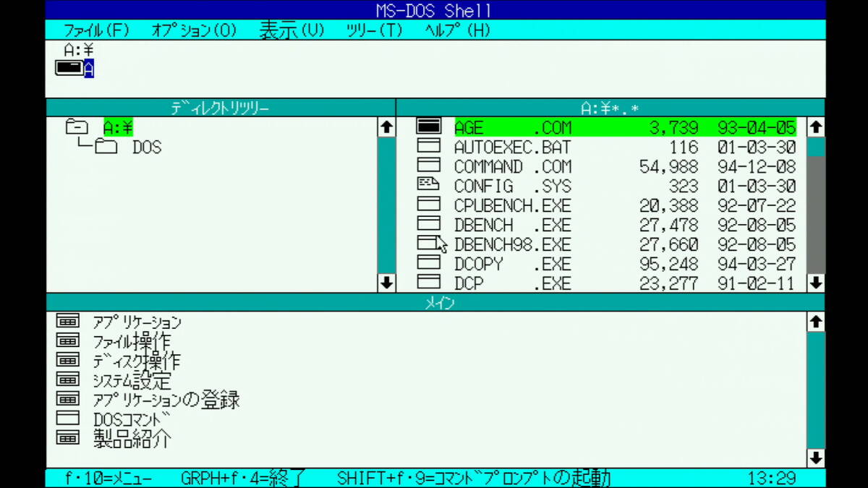This screenshot has width=868, height=488.
Task: Click the CPUBENCH.EXE file icon
Action: (x=429, y=205)
